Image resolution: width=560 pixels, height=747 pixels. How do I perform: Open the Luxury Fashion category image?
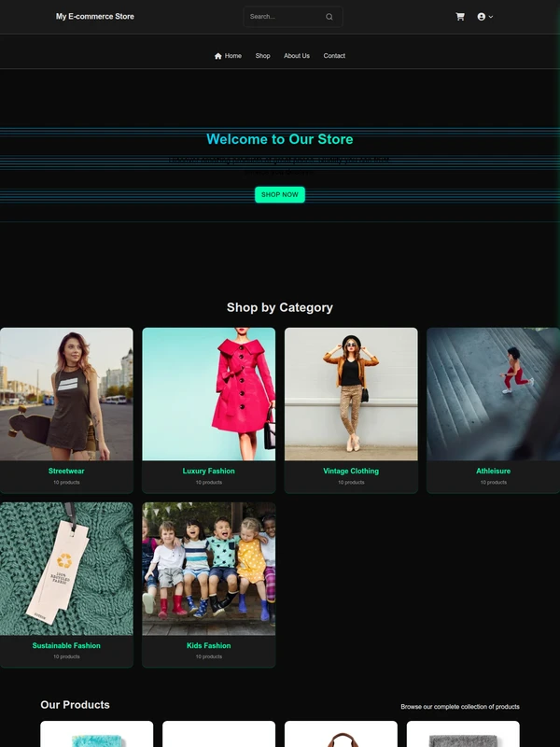[x=208, y=394]
